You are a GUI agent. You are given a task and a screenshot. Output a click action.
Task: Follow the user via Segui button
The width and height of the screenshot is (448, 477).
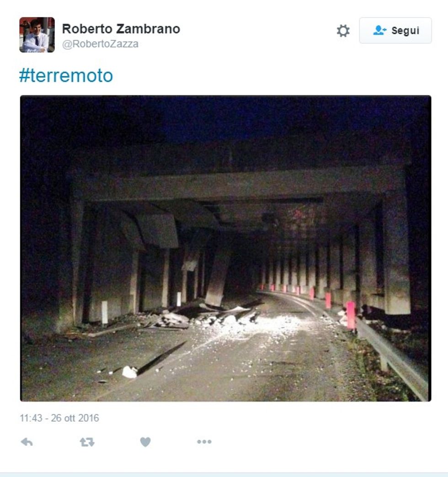[395, 31]
